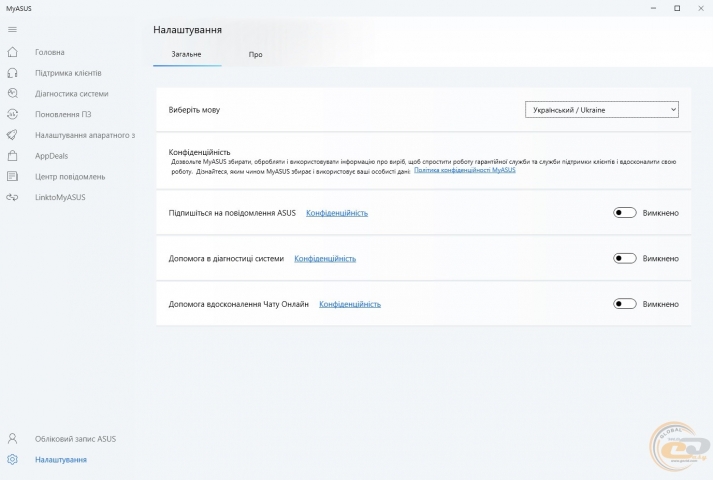Open AppDeals from the sidebar
Screen dimensions: 713x480
51,156
